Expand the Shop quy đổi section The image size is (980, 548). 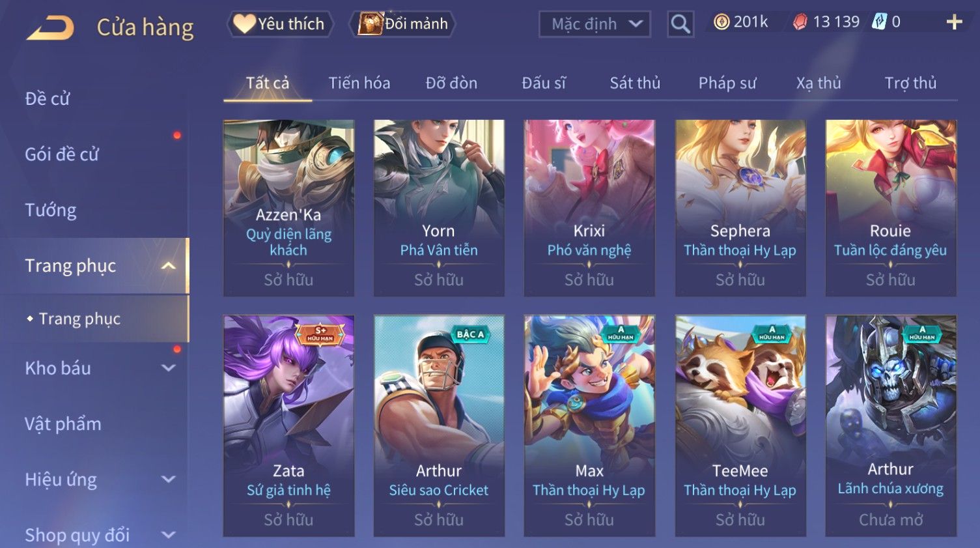click(x=168, y=535)
